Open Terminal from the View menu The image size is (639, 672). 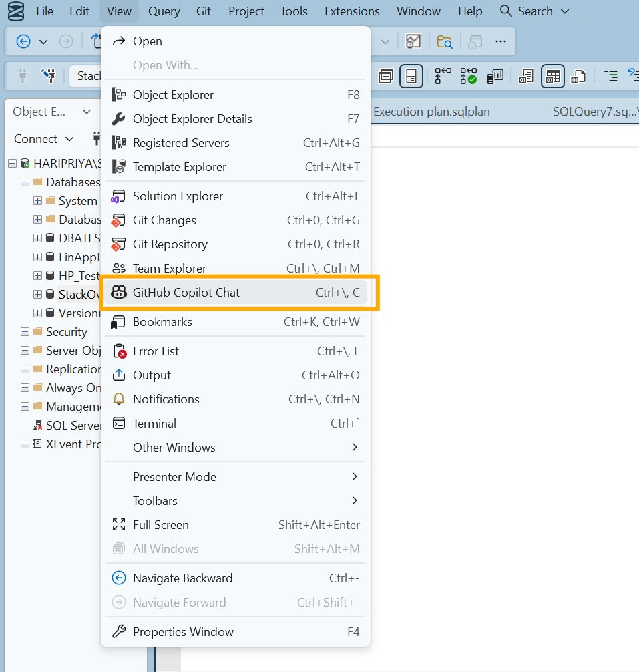pos(236,424)
